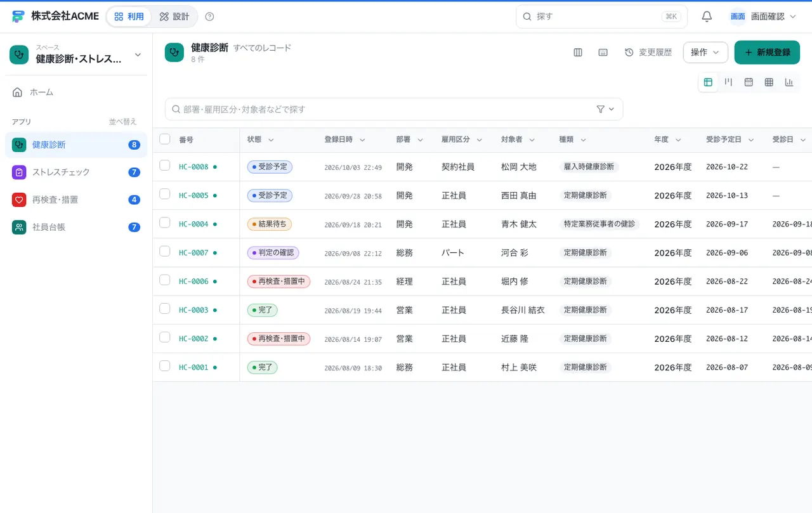Toggle the select-all checkbox in table header

tap(165, 139)
